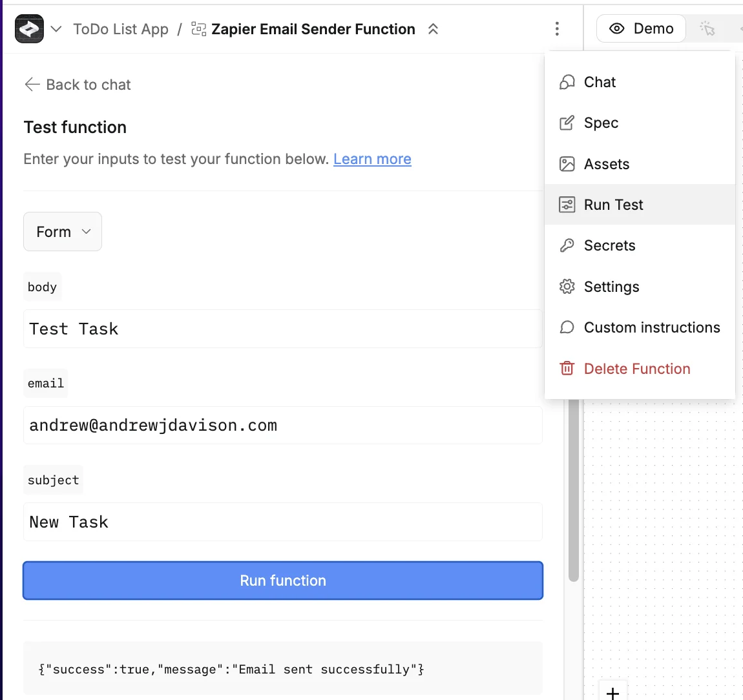Image resolution: width=743 pixels, height=700 pixels.
Task: Click the body field label
Action: (x=42, y=287)
